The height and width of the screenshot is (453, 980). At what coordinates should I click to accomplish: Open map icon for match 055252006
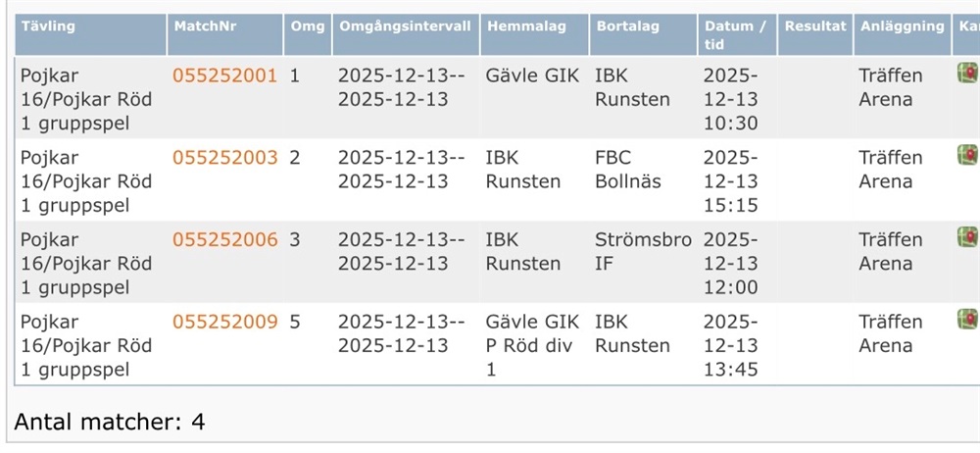coord(967,237)
